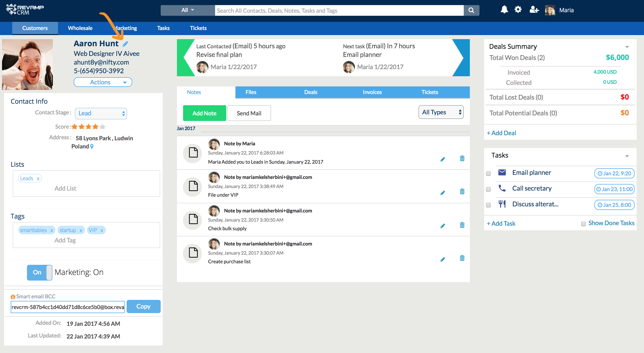Enable Show Done Tasks checkbox
The height and width of the screenshot is (353, 644).
[583, 224]
